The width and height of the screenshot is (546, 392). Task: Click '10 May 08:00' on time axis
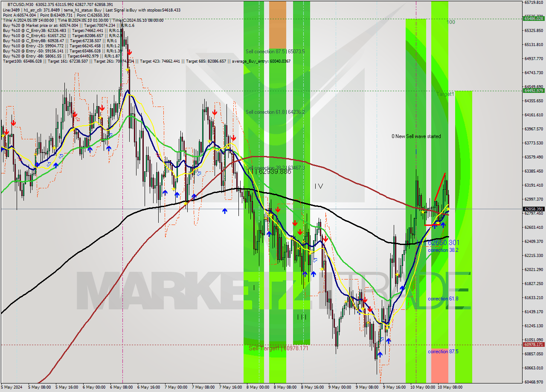click(x=449, y=387)
